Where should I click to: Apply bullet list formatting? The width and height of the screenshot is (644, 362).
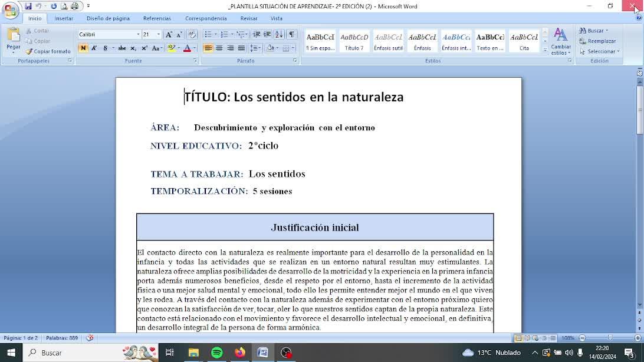208,35
